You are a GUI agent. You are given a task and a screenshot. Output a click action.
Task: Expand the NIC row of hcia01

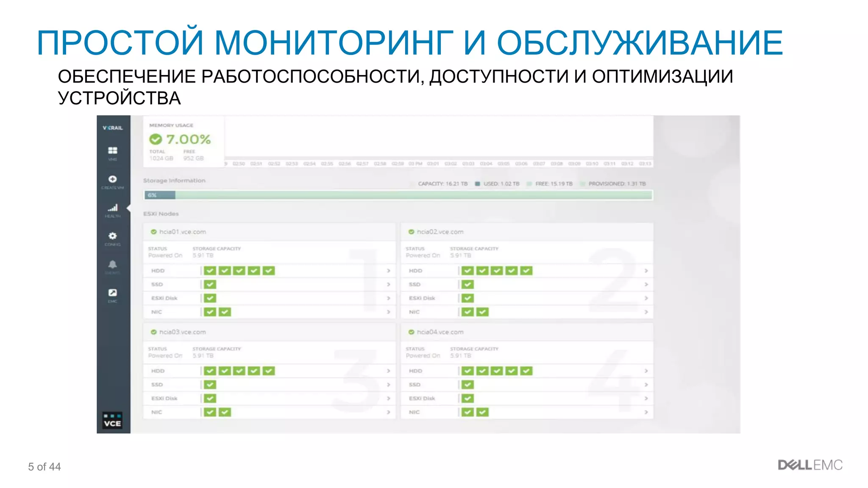pos(388,312)
